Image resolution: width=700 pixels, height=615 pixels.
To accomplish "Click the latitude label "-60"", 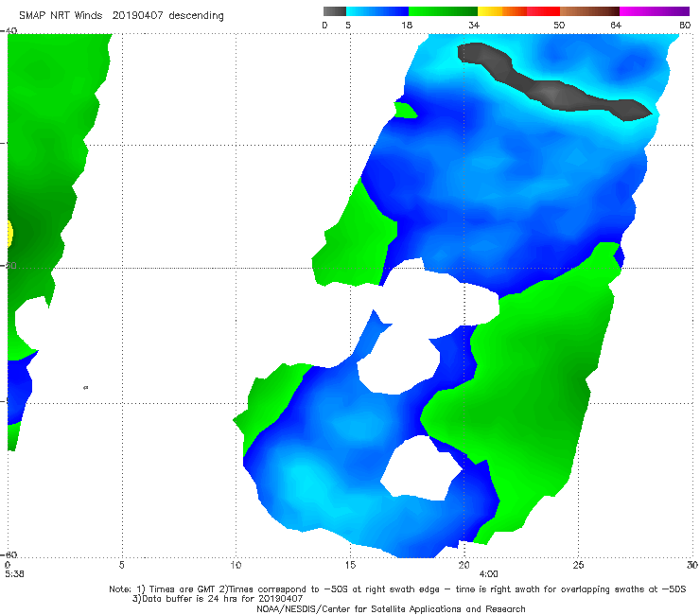I will pyautogui.click(x=10, y=554).
